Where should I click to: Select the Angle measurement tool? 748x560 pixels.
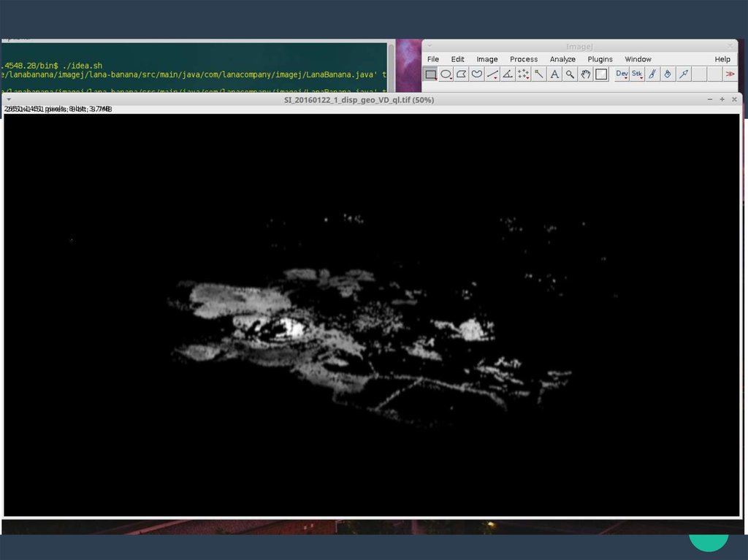click(x=508, y=74)
